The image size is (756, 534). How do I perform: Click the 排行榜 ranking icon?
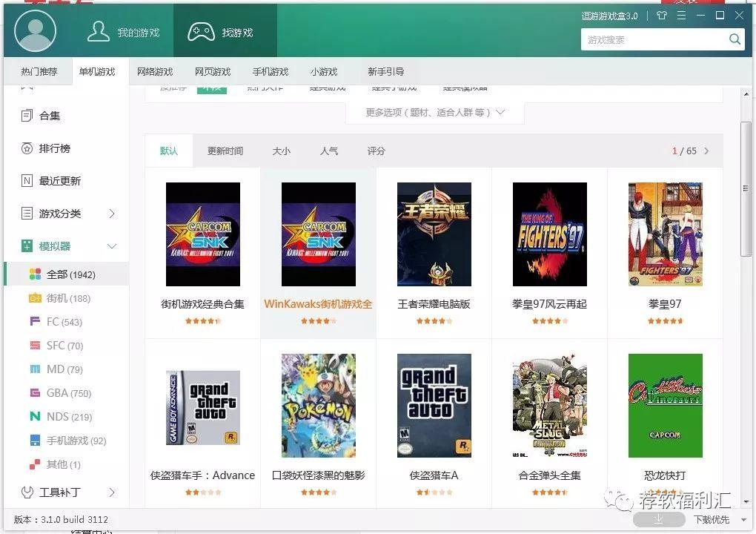(27, 148)
